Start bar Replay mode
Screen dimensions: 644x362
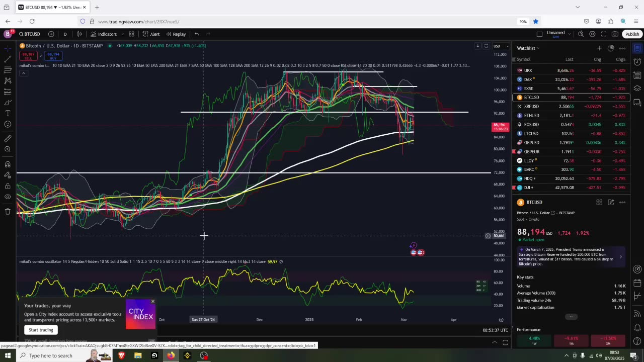(x=175, y=34)
